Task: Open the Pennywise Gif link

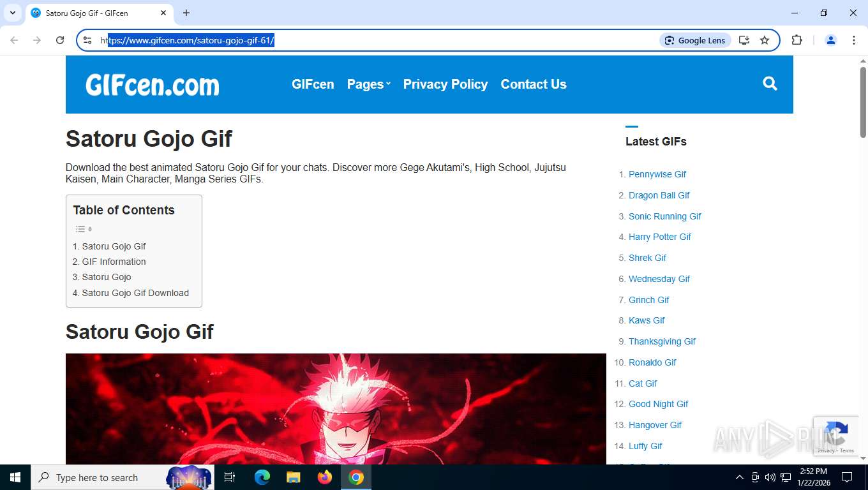Action: (x=657, y=174)
